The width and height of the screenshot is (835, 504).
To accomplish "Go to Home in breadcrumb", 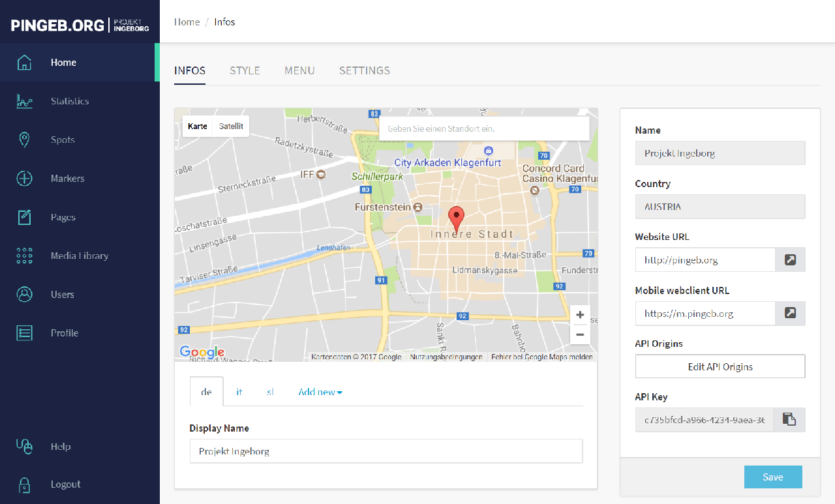I will point(187,22).
